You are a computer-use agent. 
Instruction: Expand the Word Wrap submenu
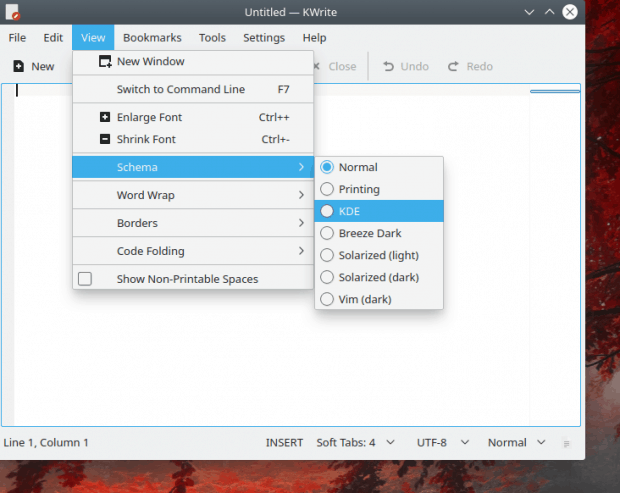click(193, 195)
